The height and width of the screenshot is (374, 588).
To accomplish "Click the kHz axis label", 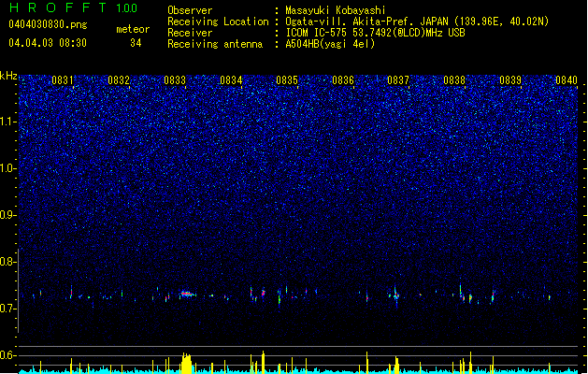I will tap(8, 76).
